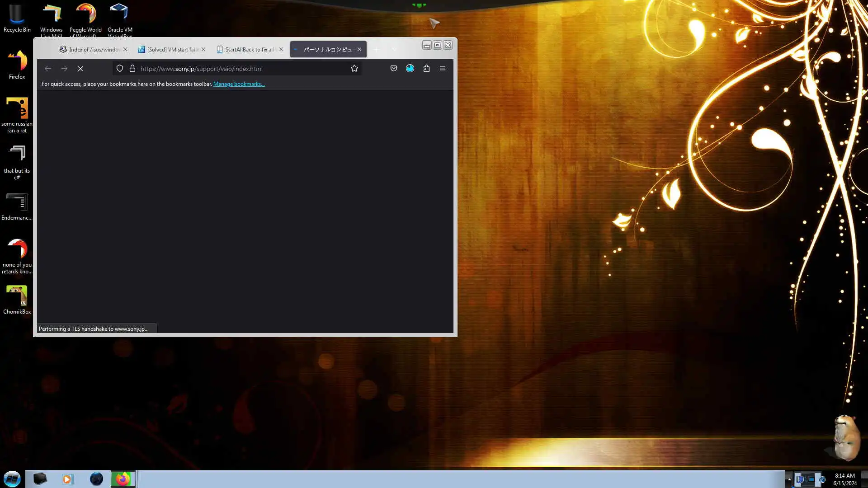Open the Extensions puzzle icon
868x488 pixels.
(426, 69)
